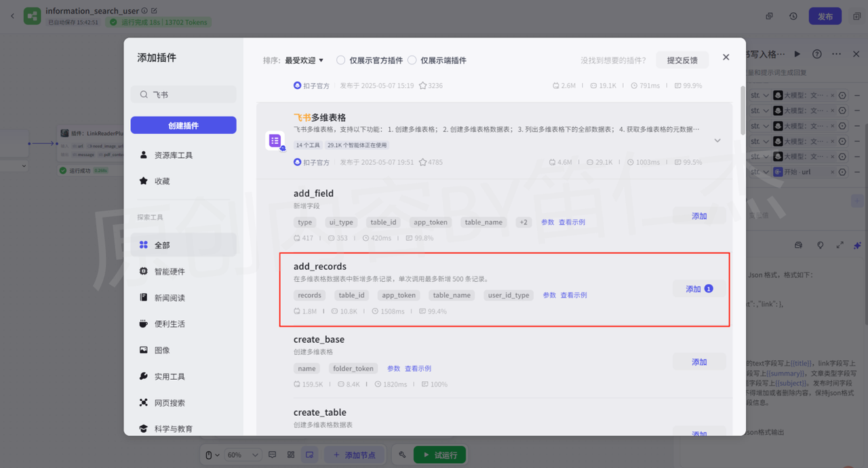Screen dimensions: 868x468
Task: Add the add_field tool
Action: pos(699,216)
